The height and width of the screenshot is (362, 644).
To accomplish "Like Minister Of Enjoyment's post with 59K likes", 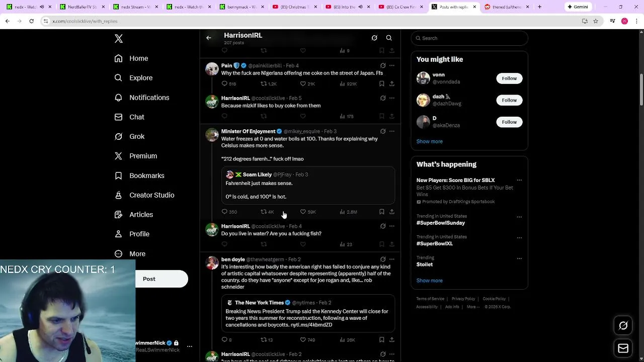I will 307,212.
